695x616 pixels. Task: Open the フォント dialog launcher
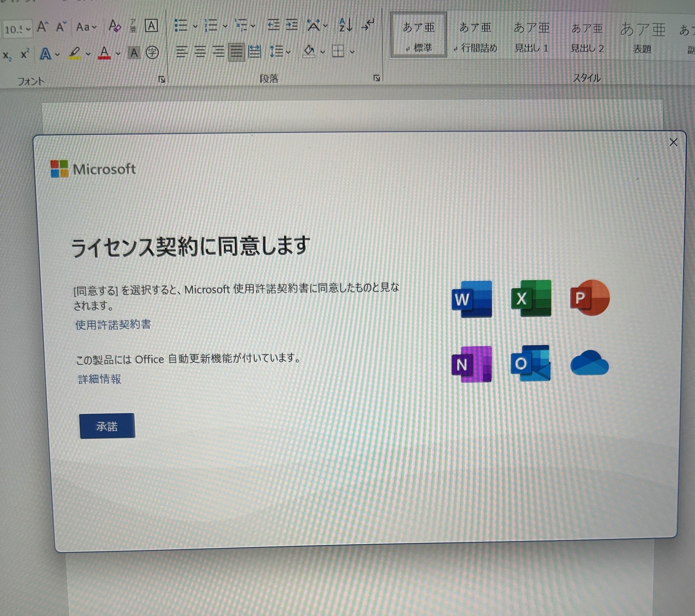tap(162, 79)
